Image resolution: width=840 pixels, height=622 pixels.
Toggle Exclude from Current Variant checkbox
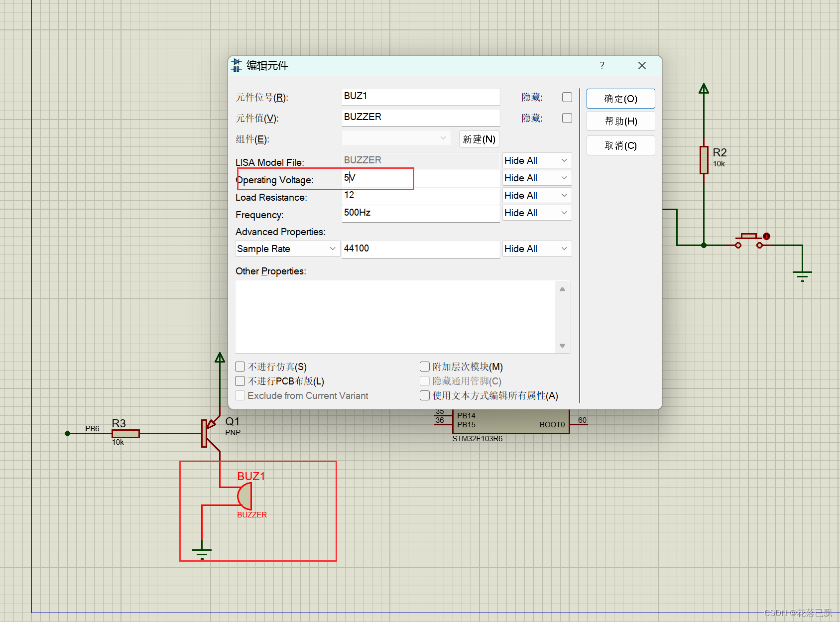[x=240, y=395]
